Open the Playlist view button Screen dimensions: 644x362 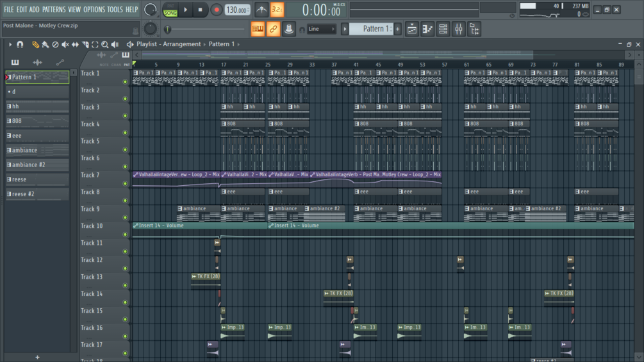411,29
